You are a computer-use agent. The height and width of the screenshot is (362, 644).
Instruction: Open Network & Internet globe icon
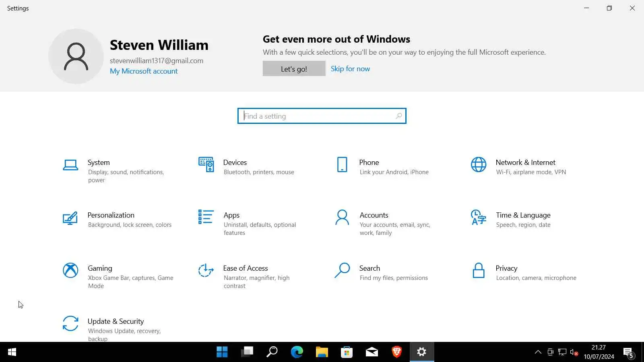(x=479, y=165)
